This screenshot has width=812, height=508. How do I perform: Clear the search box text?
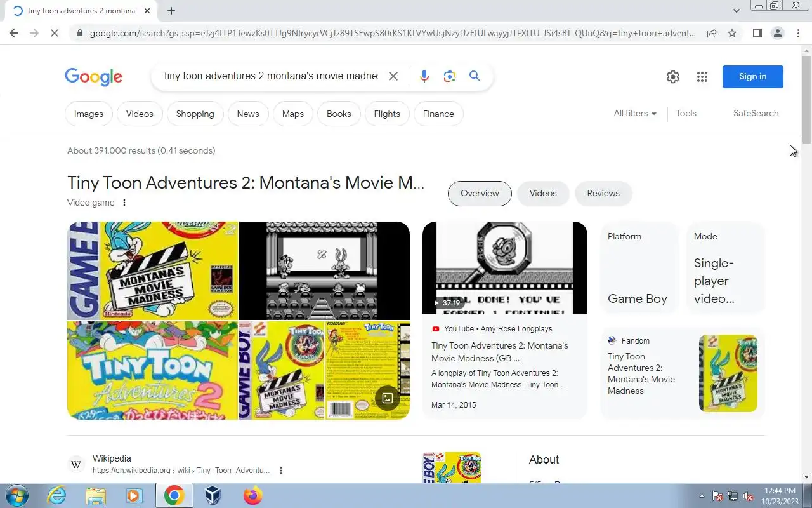pos(393,76)
